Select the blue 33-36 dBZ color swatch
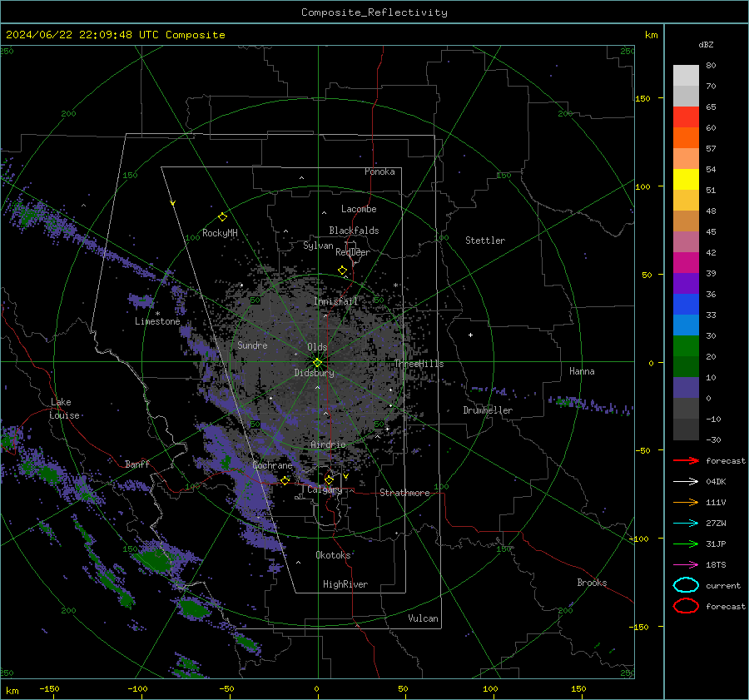The width and height of the screenshot is (749, 700). (x=686, y=305)
